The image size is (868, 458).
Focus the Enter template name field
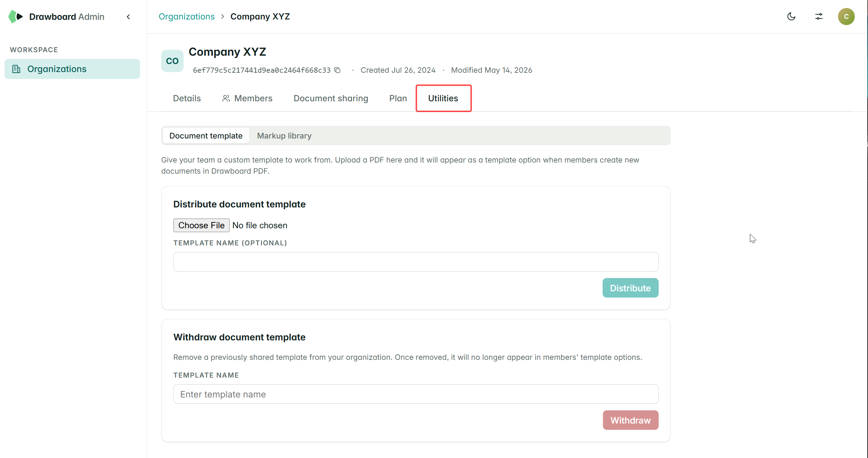pyautogui.click(x=416, y=394)
